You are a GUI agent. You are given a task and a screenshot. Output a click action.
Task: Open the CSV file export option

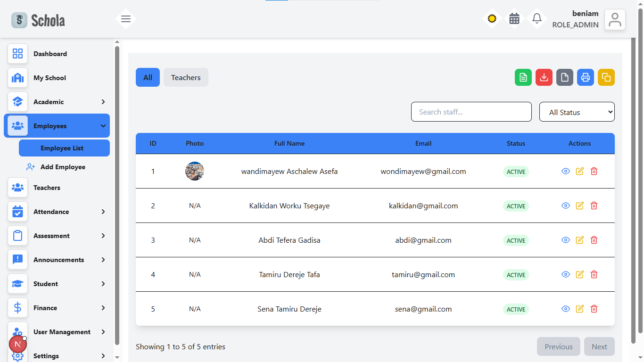(x=565, y=77)
